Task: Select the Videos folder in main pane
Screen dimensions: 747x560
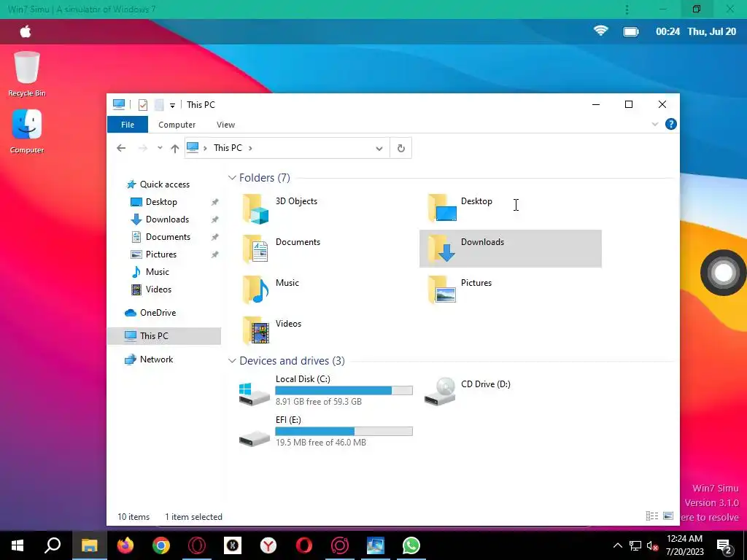Action: [273, 330]
